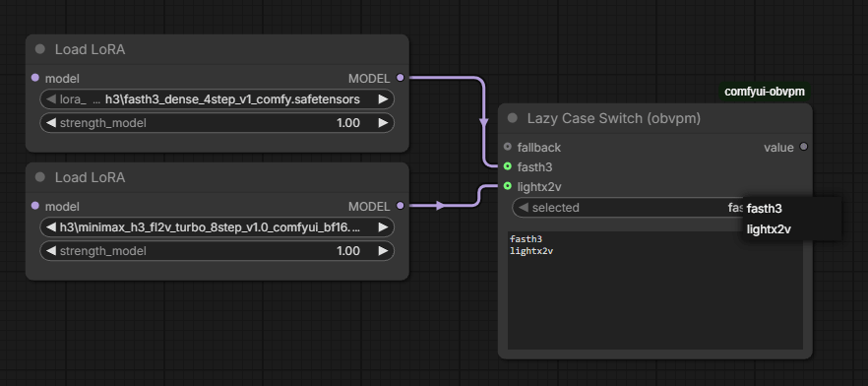Collapse the top Load LoRA node via its gray dot
Image resolution: width=868 pixels, height=386 pixels.
[x=39, y=49]
